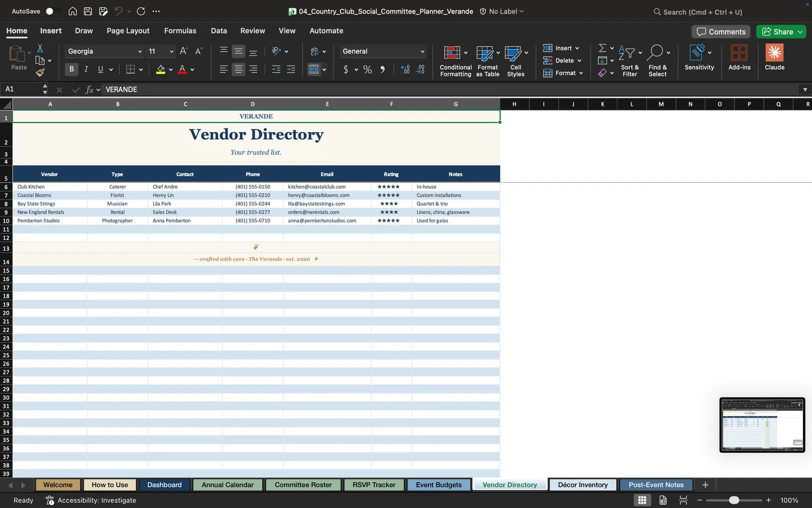Click the Save icon

tap(88, 11)
